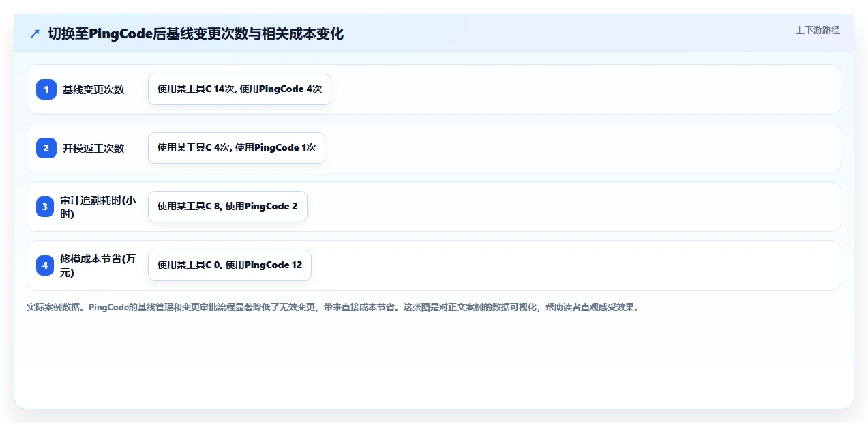Click the 开模返工次数 label
Image resolution: width=868 pixels, height=423 pixels.
click(x=93, y=148)
